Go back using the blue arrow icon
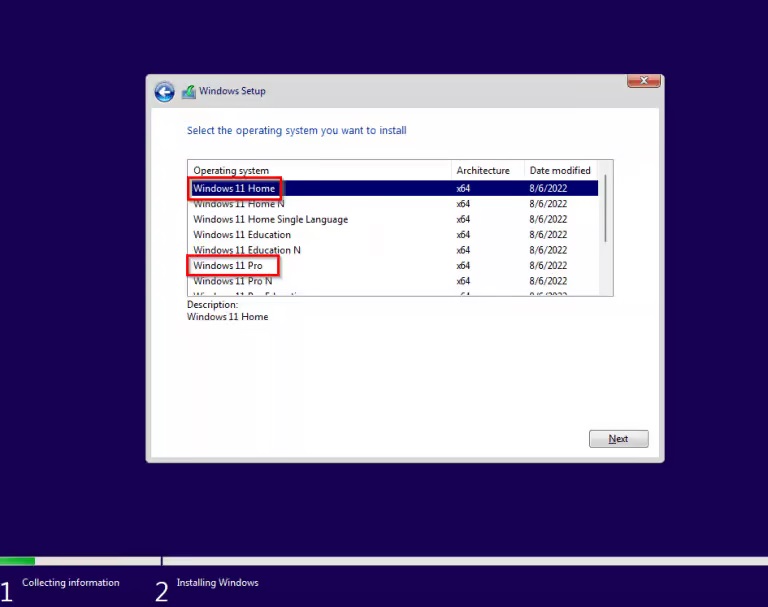Image resolution: width=768 pixels, height=607 pixels. pyautogui.click(x=164, y=92)
